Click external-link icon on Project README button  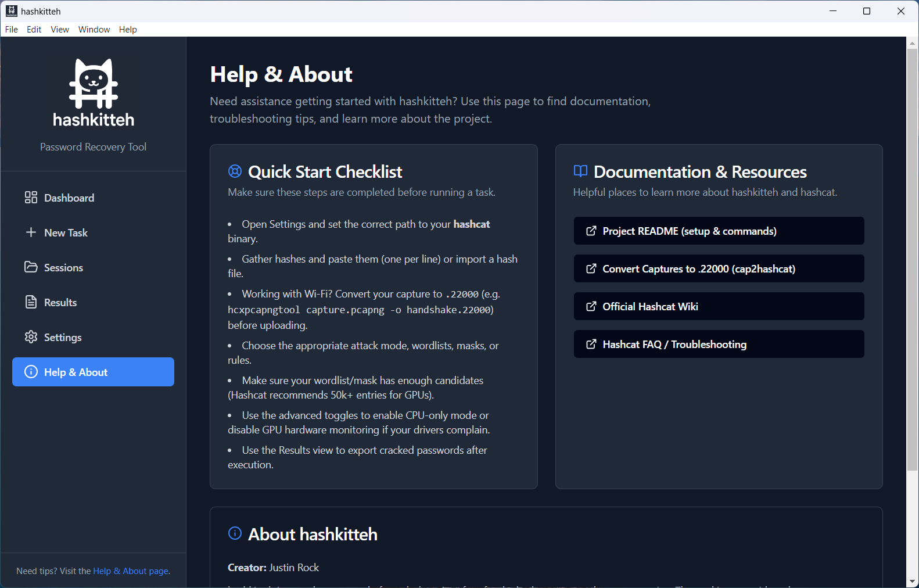click(x=591, y=231)
